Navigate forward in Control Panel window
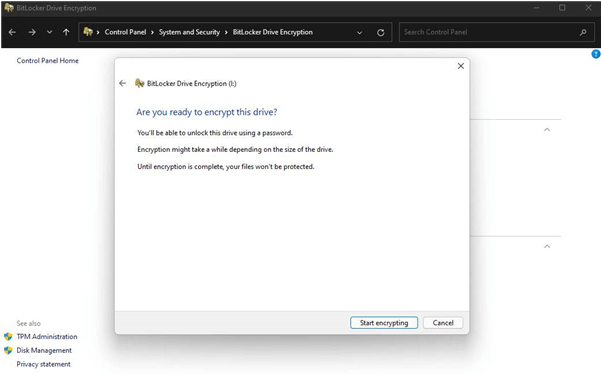 [x=32, y=32]
